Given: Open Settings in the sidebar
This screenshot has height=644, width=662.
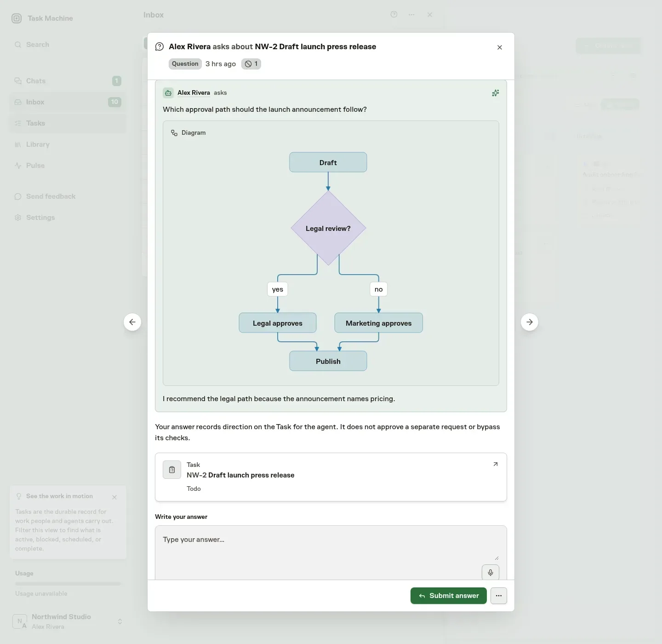Looking at the screenshot, I should 68,218.
